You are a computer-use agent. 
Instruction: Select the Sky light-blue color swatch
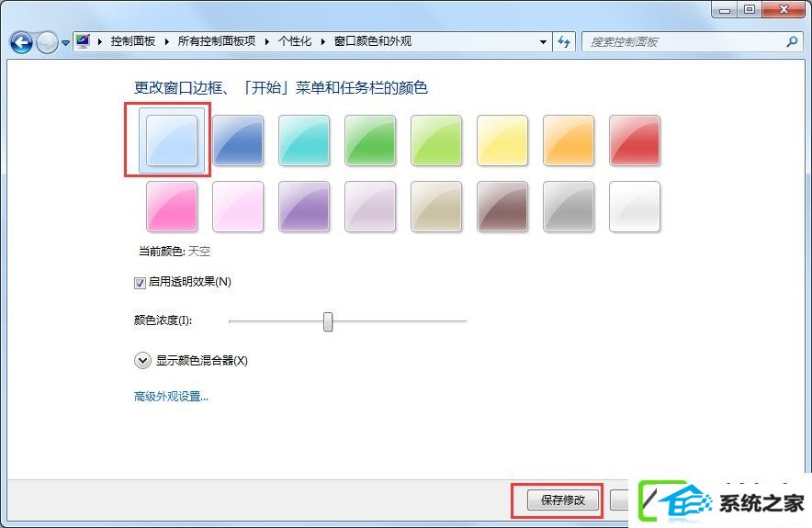pyautogui.click(x=172, y=140)
